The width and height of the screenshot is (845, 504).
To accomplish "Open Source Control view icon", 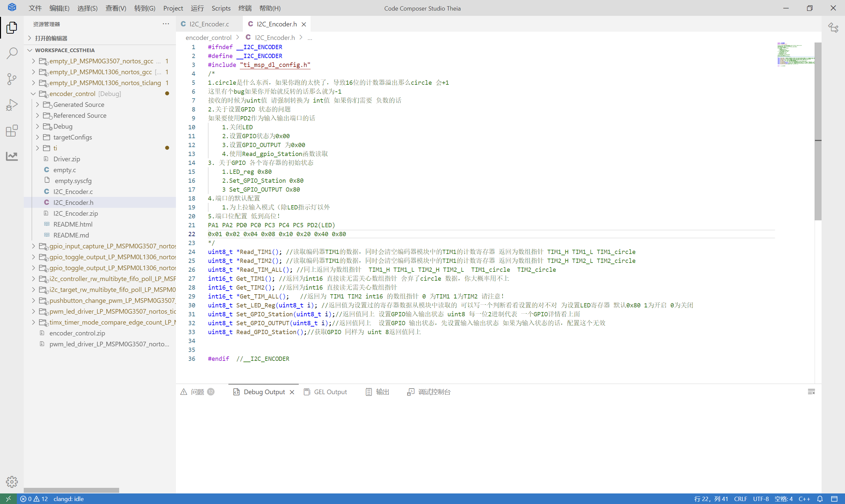I will tap(12, 79).
